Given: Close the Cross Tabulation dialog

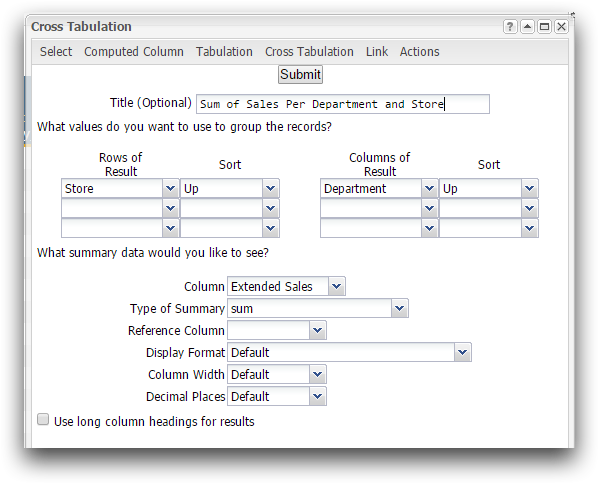Looking at the screenshot, I should 561,27.
